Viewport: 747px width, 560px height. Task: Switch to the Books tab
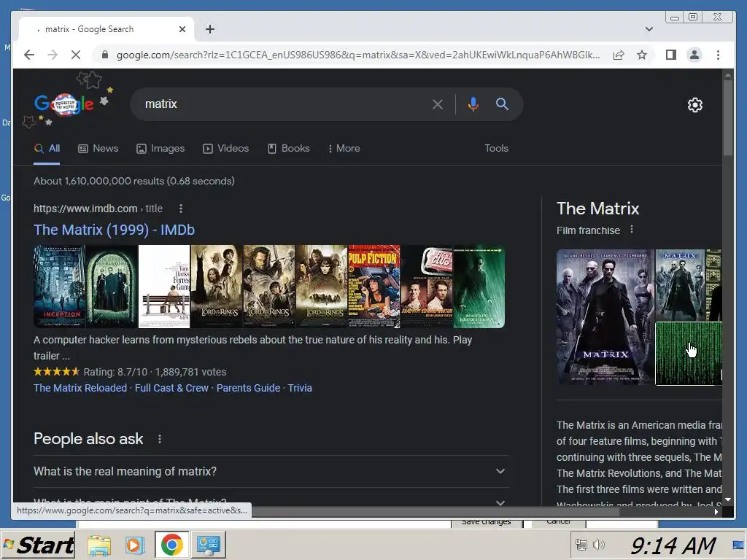[289, 149]
